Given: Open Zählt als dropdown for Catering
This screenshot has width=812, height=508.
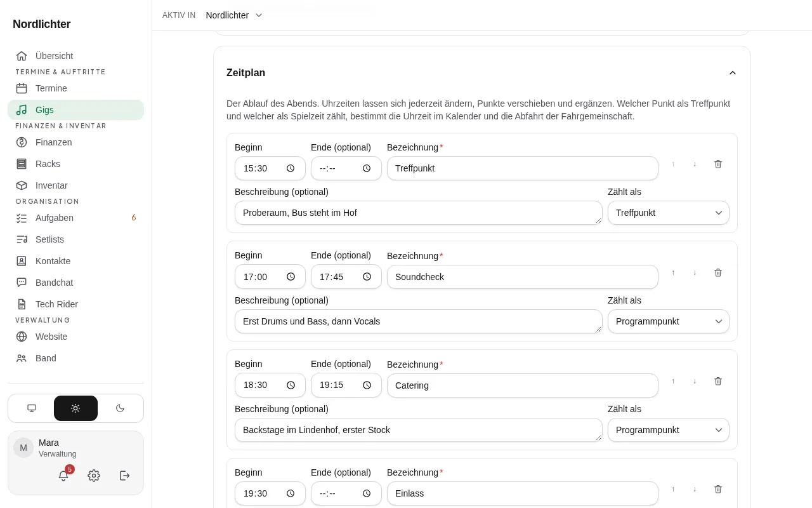Looking at the screenshot, I should click(669, 430).
